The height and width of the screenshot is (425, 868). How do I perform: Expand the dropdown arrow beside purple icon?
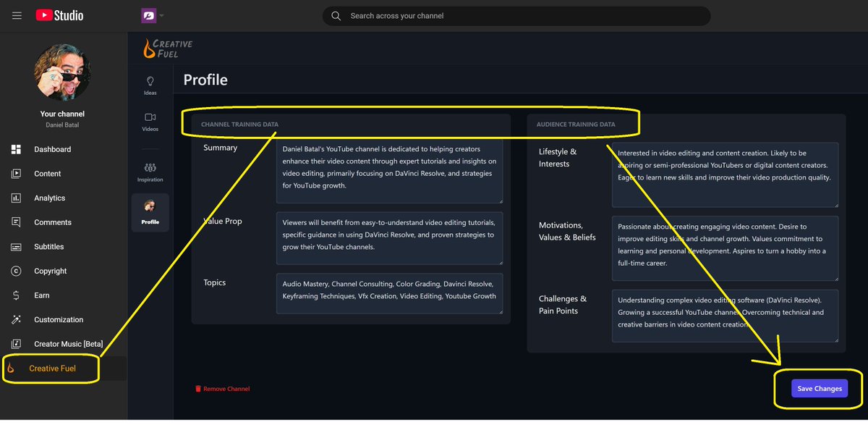(161, 16)
